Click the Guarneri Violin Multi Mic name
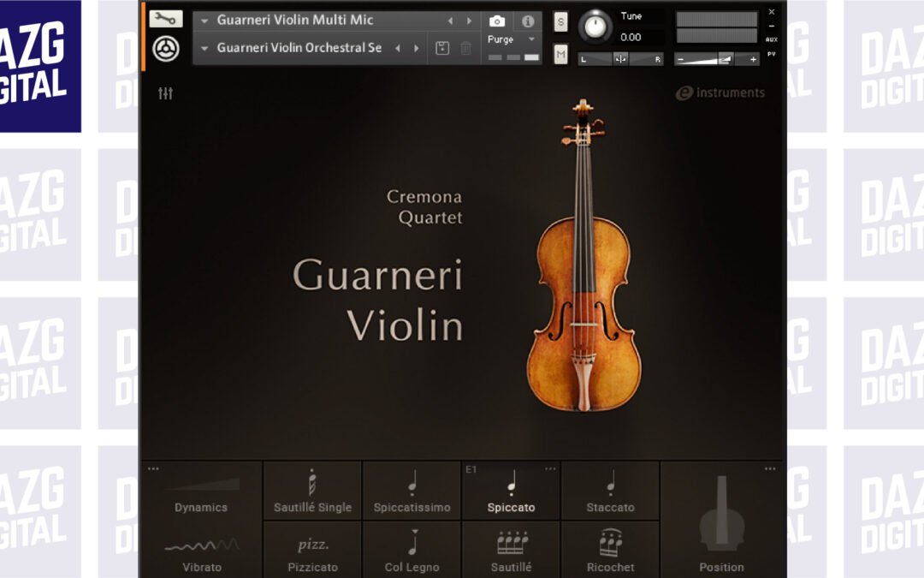Screen dimensions: 924x578 coord(295,20)
